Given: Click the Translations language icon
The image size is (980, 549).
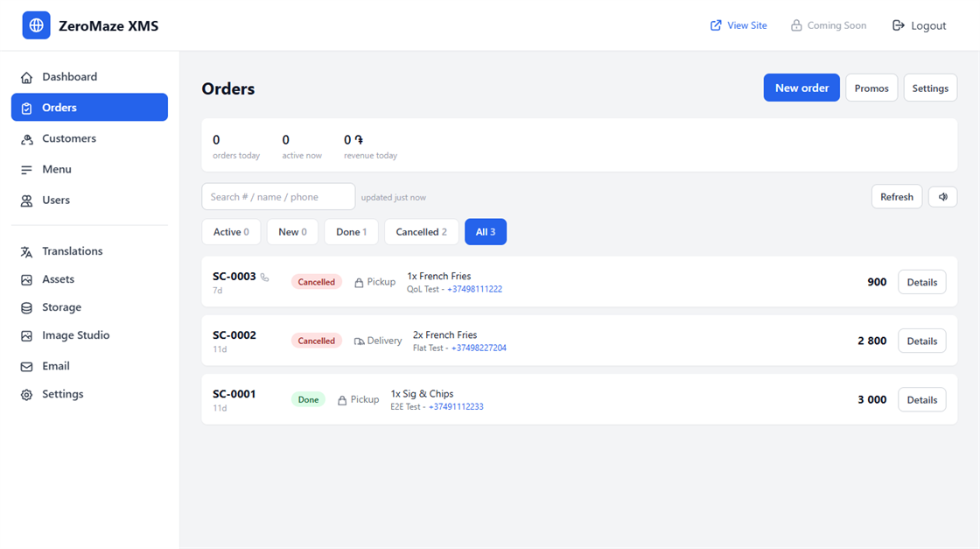Looking at the screenshot, I should pos(26,251).
